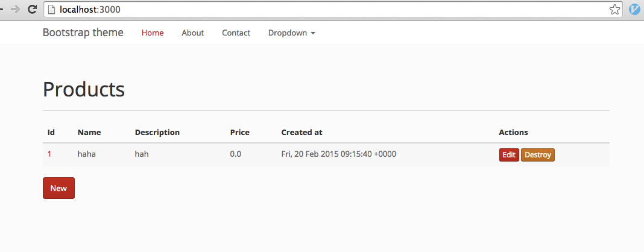Click the Products page heading

[x=84, y=89]
